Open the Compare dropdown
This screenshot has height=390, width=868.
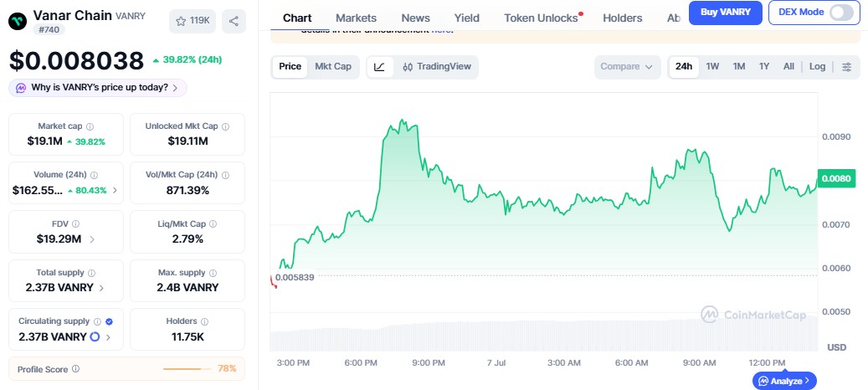[x=627, y=67]
